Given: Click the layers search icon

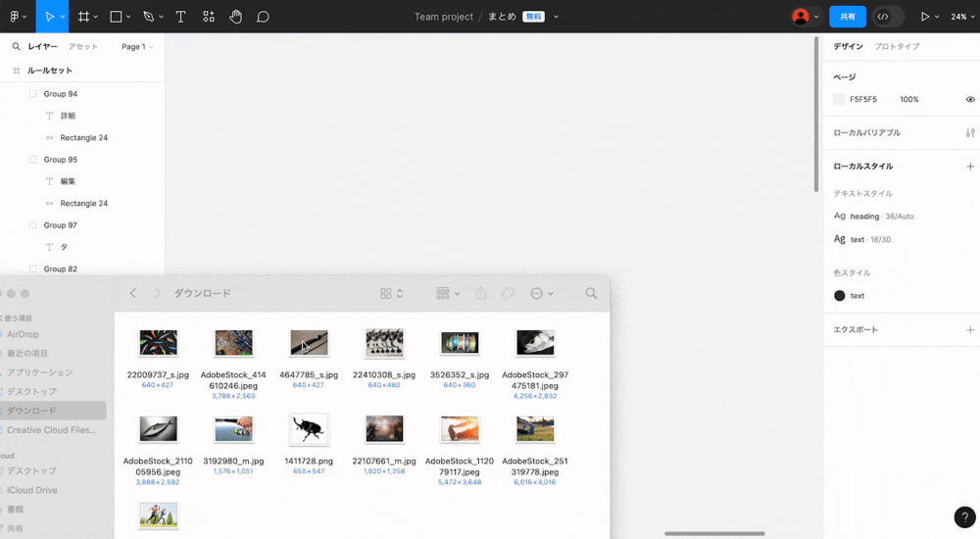Looking at the screenshot, I should pos(17,46).
